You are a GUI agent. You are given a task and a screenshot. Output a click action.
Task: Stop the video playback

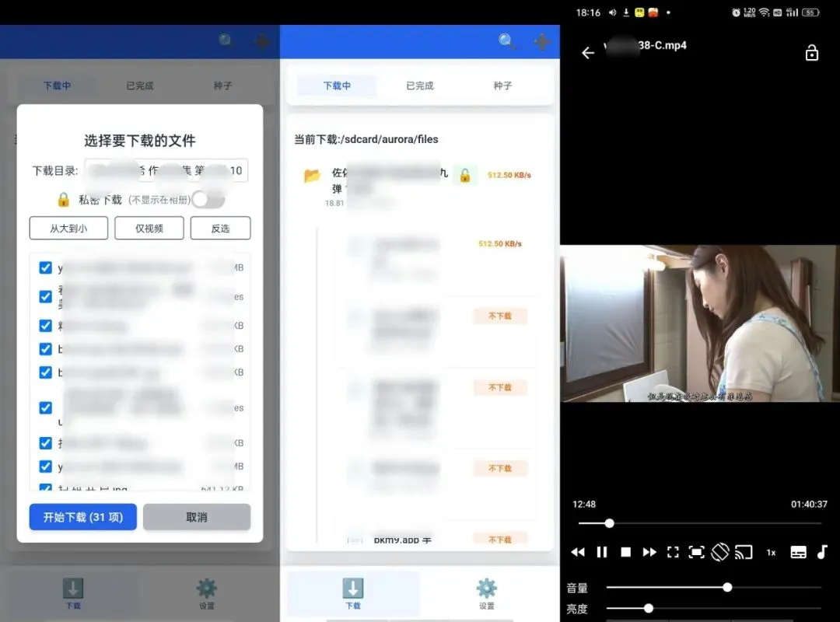pos(625,552)
